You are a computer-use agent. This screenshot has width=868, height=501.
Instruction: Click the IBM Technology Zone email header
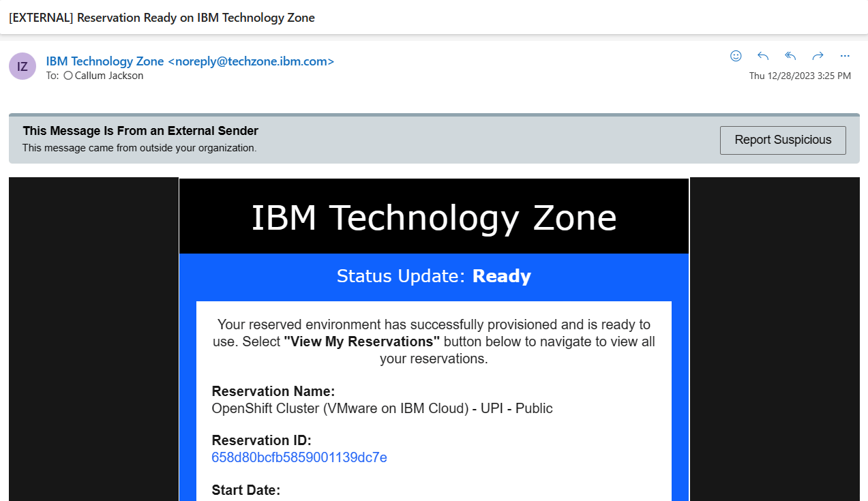[x=434, y=216]
